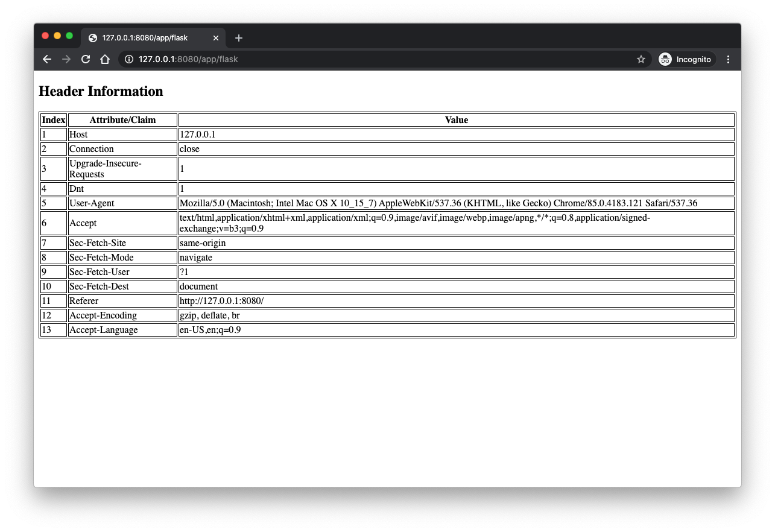Reload the page with the refresh icon
Viewport: 775px width, 532px height.
[86, 59]
